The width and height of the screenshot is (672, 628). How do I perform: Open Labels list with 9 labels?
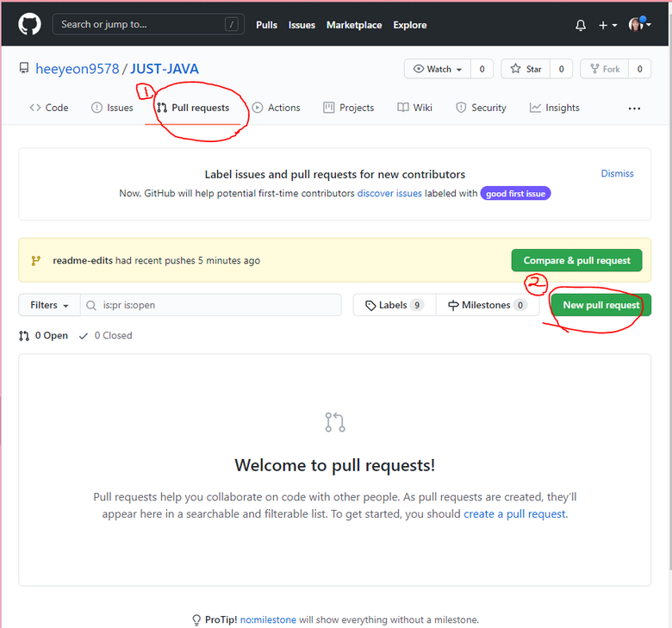(x=395, y=305)
